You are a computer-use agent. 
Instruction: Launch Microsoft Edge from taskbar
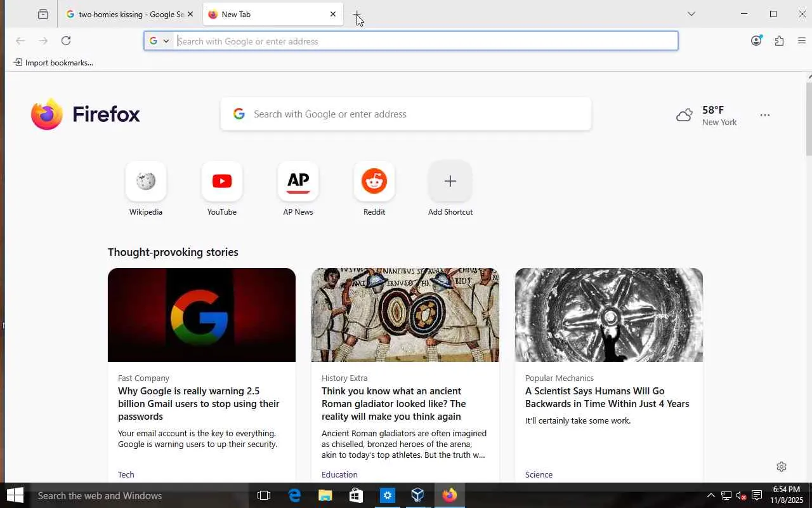[x=294, y=495]
